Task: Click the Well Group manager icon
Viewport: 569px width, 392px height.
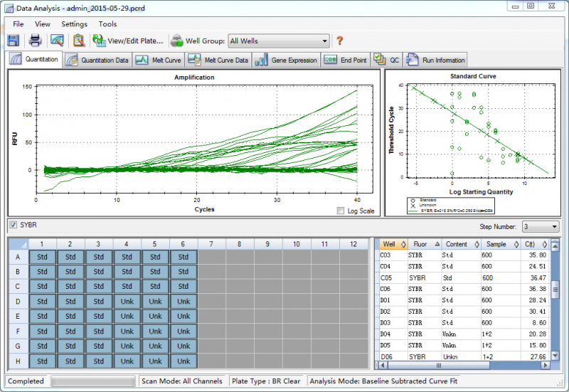Action: pos(176,41)
